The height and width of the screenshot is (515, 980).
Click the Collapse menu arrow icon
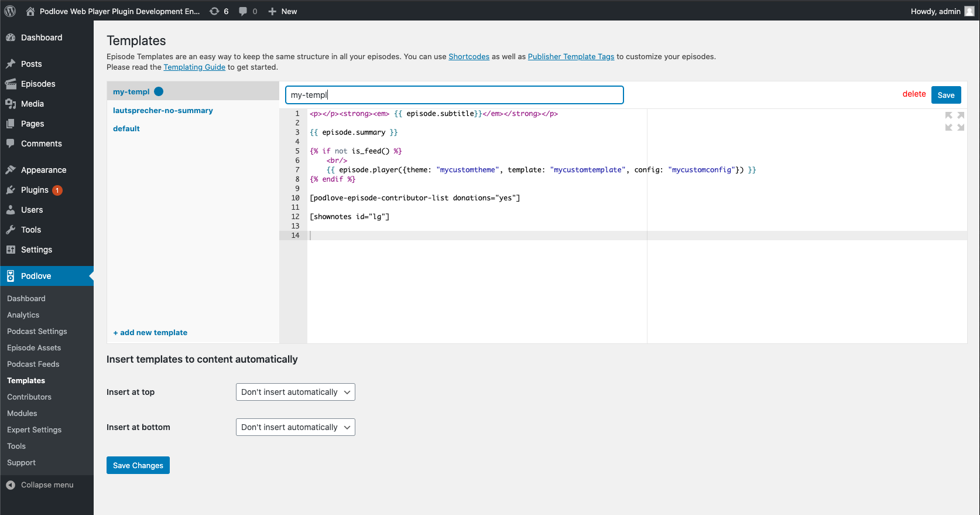click(11, 485)
